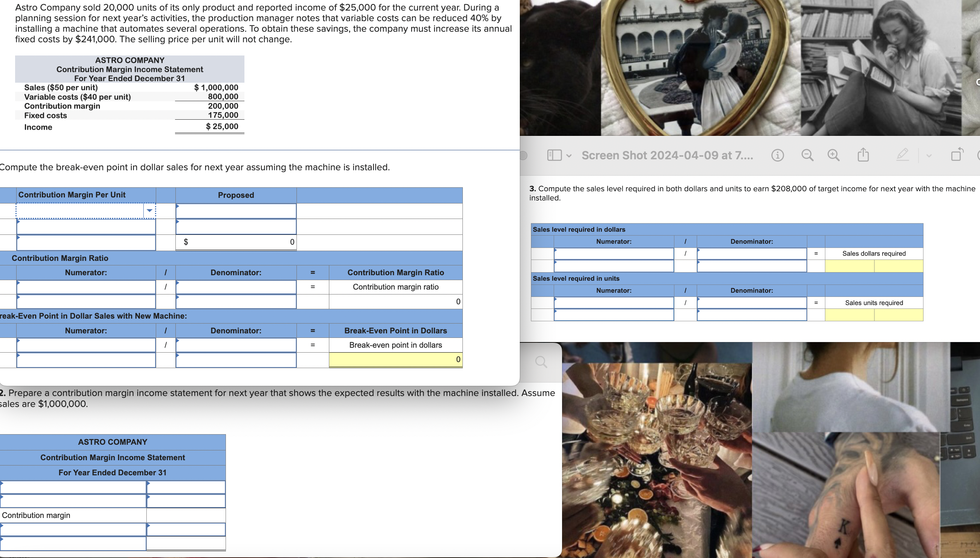The image size is (980, 558).
Task: Click the 'Proposed' column header
Action: click(236, 195)
